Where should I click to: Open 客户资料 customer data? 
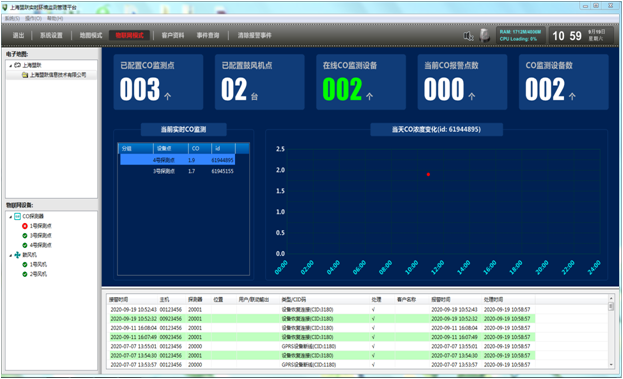(173, 35)
